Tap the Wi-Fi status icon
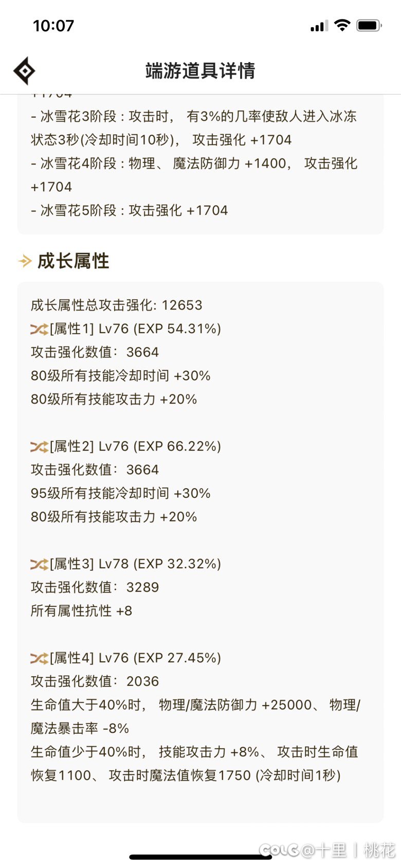 pos(342,25)
